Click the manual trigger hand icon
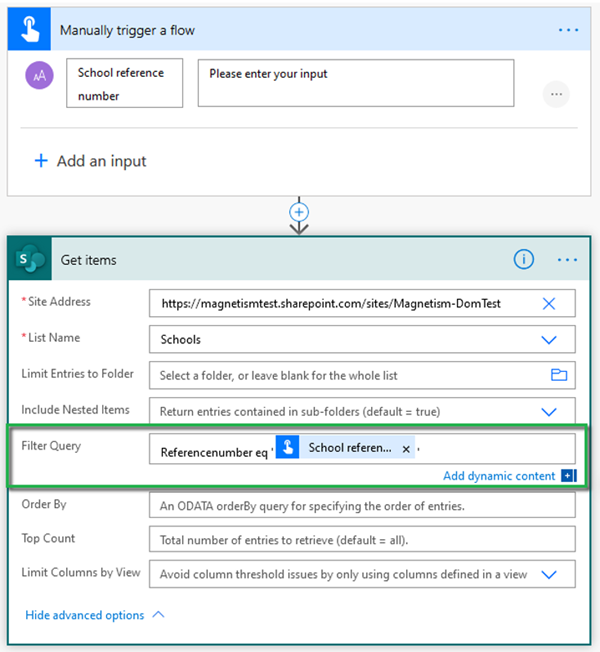 click(x=29, y=30)
